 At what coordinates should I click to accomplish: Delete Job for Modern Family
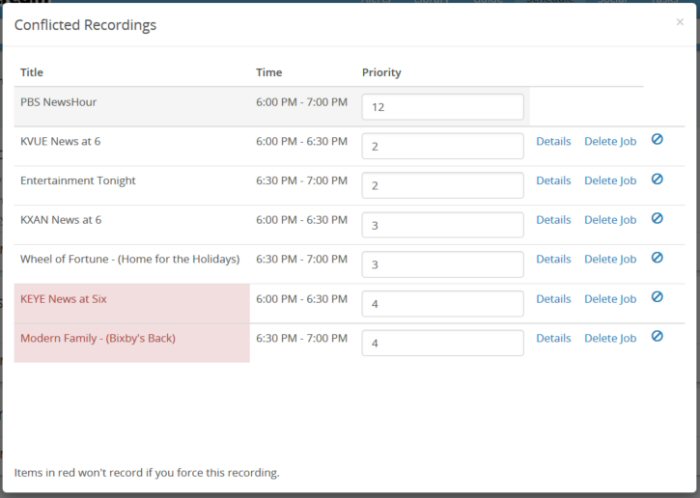tap(610, 338)
